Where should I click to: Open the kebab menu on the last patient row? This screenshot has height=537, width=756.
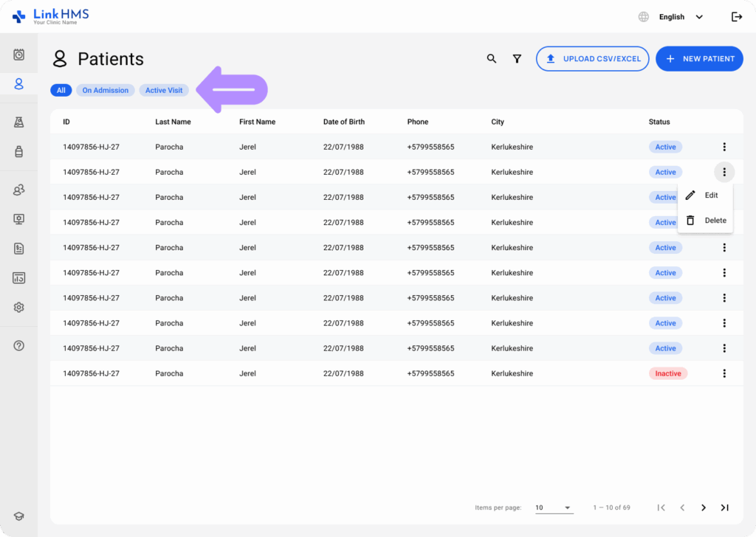click(x=724, y=373)
